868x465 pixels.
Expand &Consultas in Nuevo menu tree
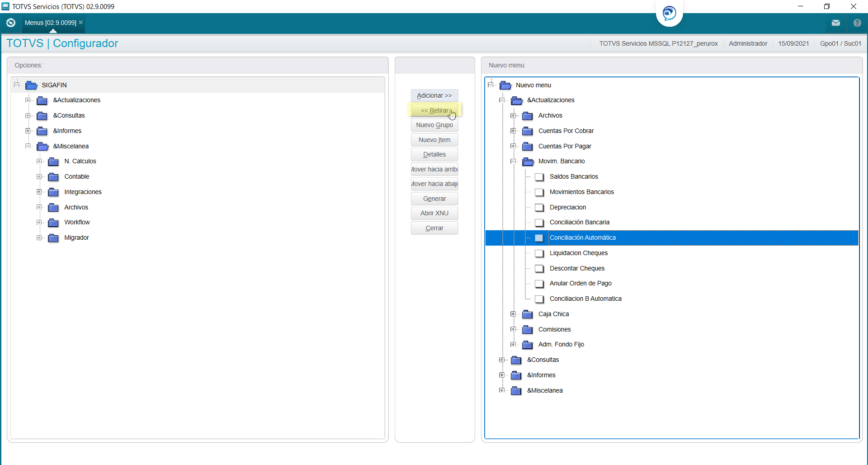[x=502, y=360]
